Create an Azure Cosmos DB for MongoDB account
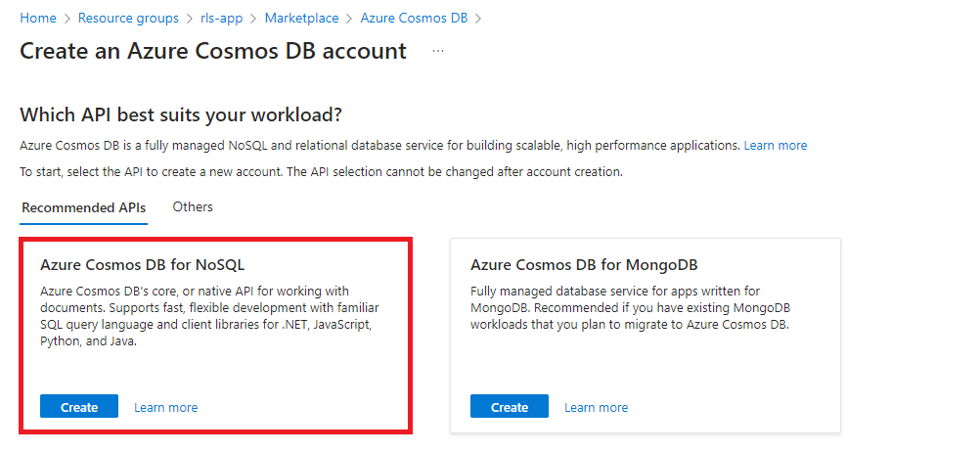 click(x=510, y=407)
